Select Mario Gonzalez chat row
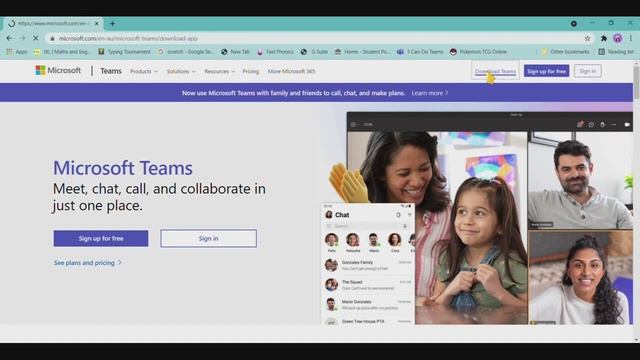 coord(368,304)
